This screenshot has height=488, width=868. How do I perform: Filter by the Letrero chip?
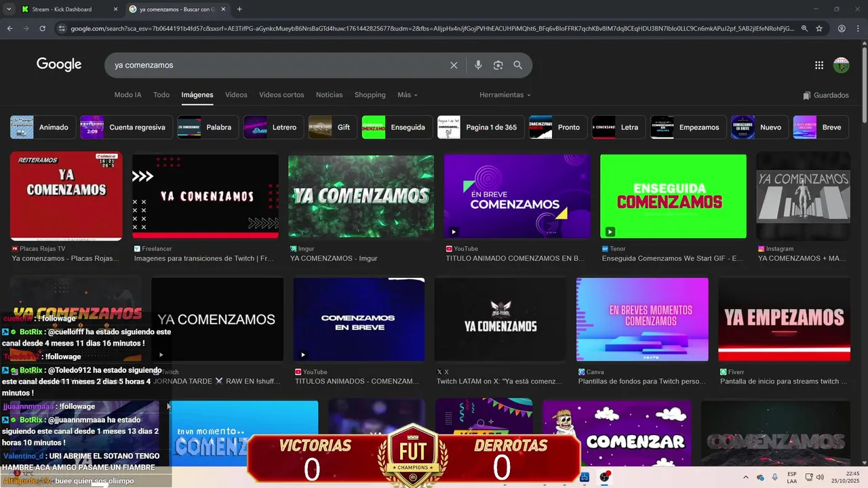273,127
